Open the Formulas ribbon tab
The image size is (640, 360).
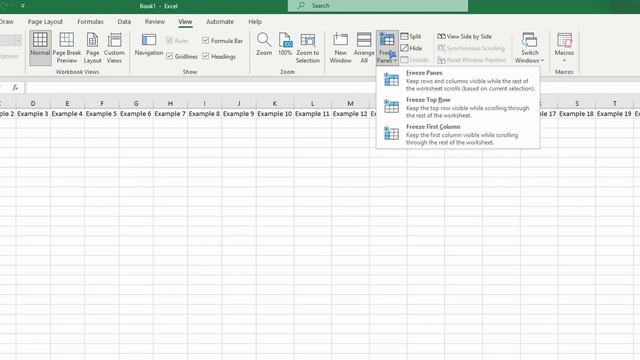point(90,22)
